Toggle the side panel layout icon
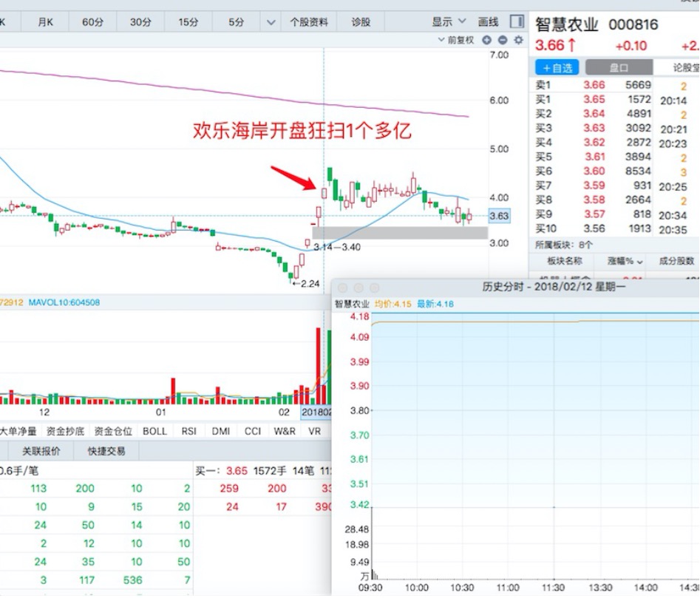 [517, 21]
